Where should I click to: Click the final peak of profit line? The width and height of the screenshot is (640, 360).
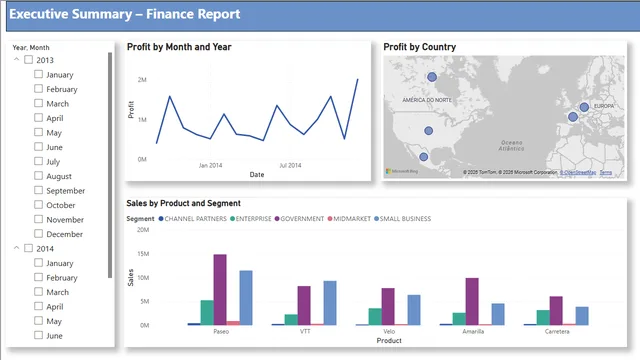pos(358,80)
